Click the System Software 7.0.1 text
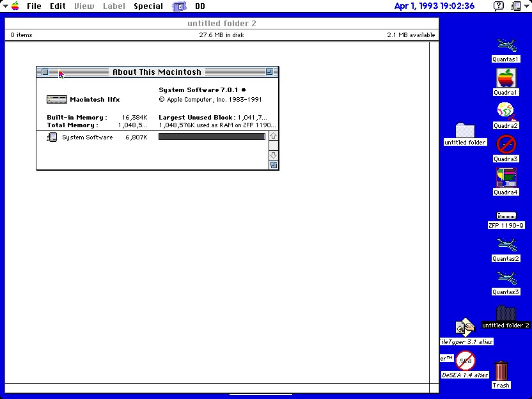Image resolution: width=532 pixels, height=399 pixels. [x=198, y=90]
